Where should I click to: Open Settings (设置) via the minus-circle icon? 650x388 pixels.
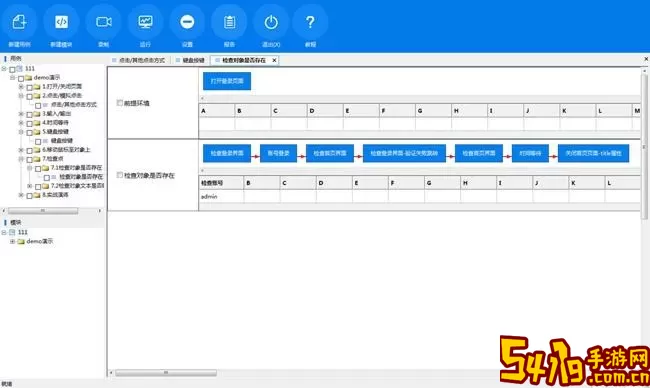point(187,22)
